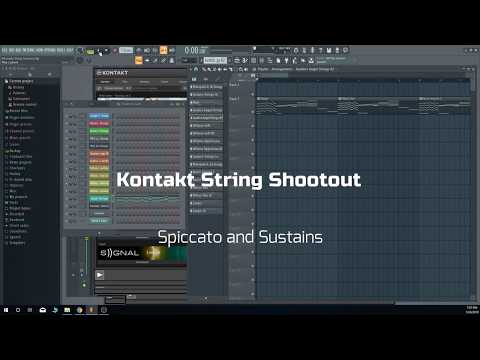The height and width of the screenshot is (360, 480).
Task: Select the red channel button in channel rack
Action: point(99,123)
